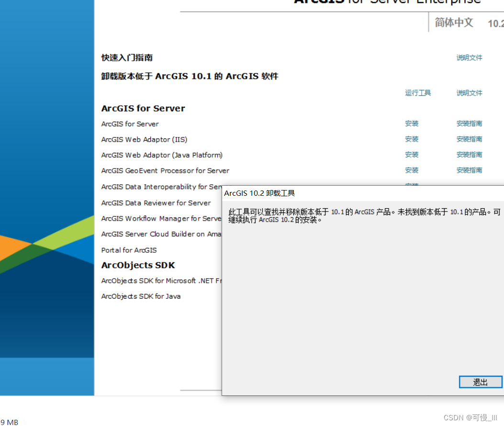Click 安装 for GeoEvent Processor for Server
The image size is (504, 426).
point(412,170)
